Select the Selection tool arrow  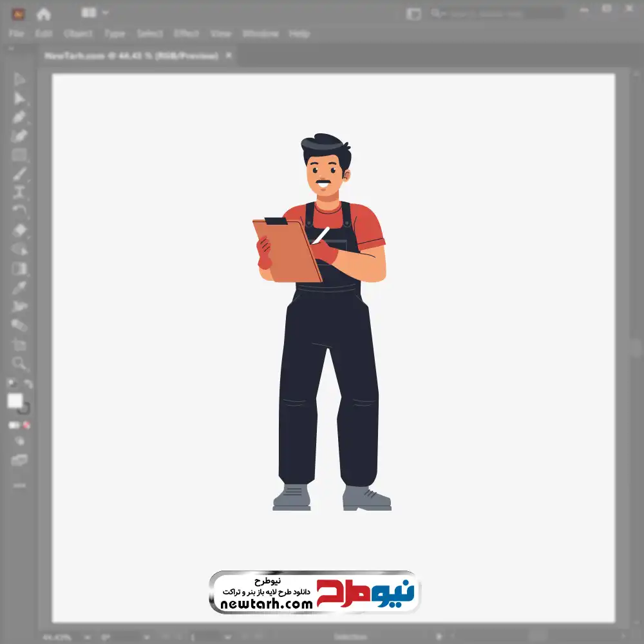pos(19,79)
